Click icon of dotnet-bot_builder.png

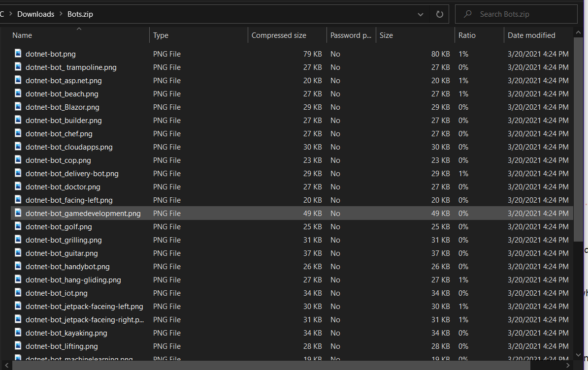coord(18,120)
